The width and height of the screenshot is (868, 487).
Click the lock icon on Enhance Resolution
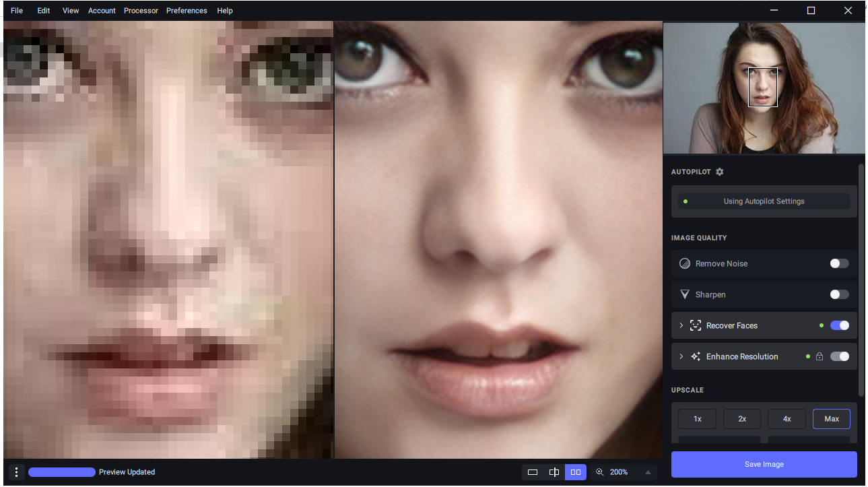point(820,356)
